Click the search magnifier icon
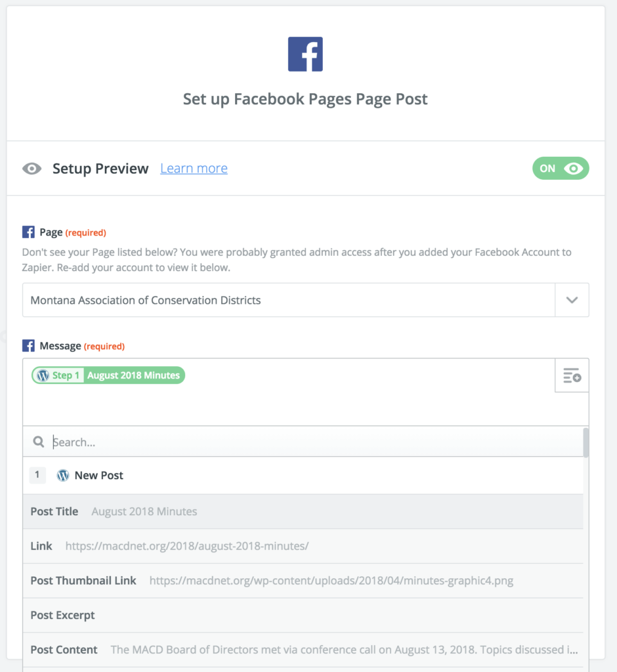 [39, 442]
